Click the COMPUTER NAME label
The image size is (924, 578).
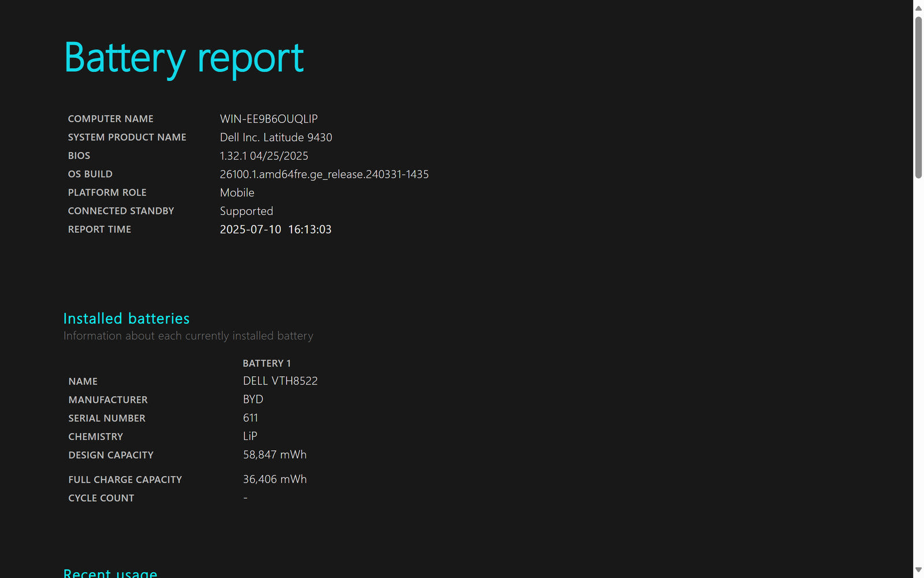coord(111,118)
